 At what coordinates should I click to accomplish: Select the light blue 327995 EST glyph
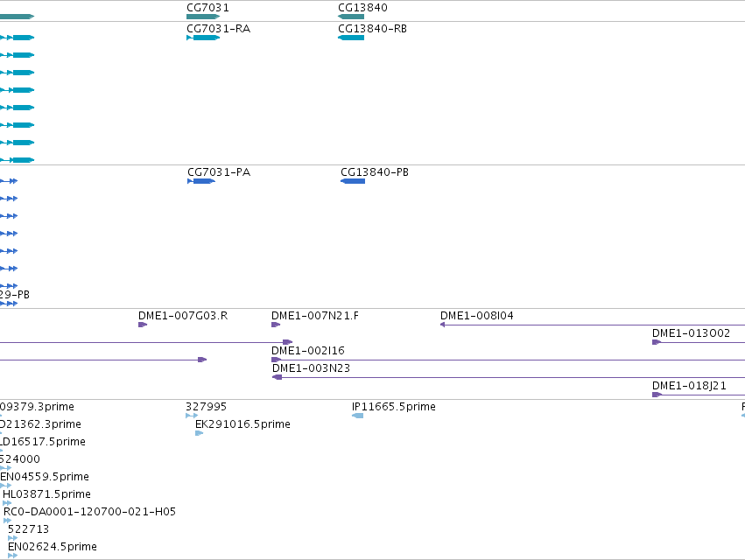click(x=192, y=416)
